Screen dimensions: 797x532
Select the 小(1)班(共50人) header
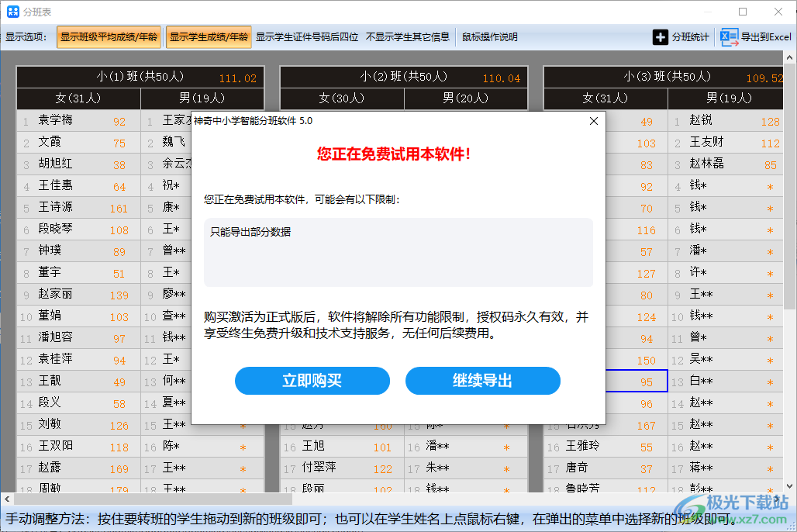click(x=140, y=77)
